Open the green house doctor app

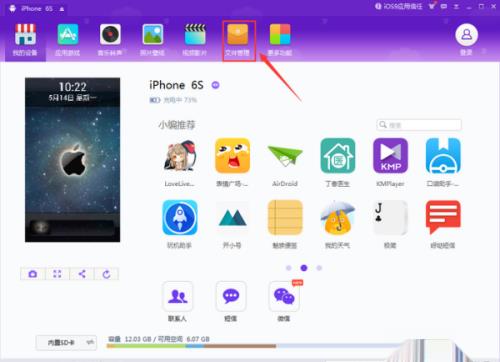coord(338,156)
